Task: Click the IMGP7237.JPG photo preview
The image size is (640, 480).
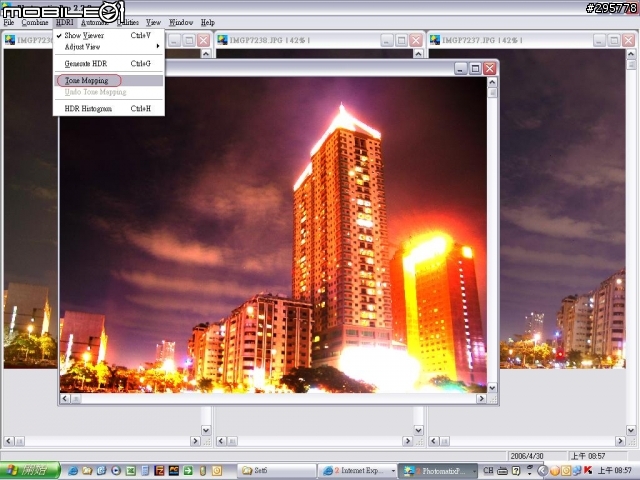Action: tap(563, 208)
